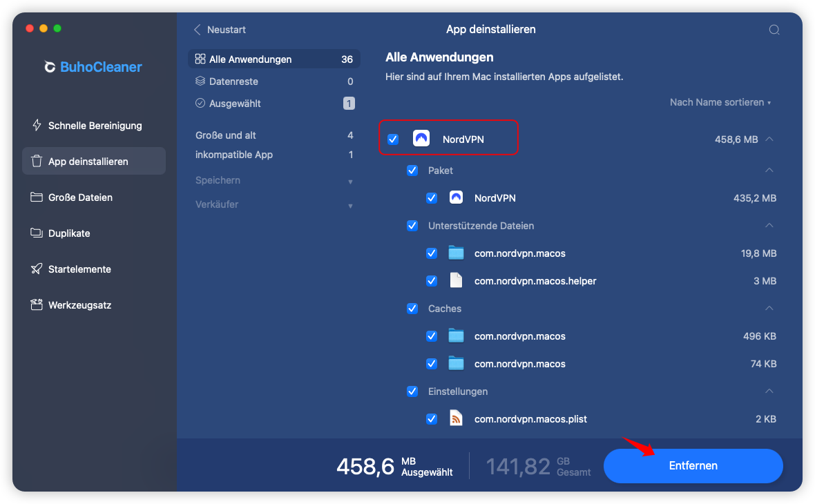Click the file icon of com.nordvpn.macos.helper
Image resolution: width=815 pixels, height=504 pixels.
(x=456, y=280)
